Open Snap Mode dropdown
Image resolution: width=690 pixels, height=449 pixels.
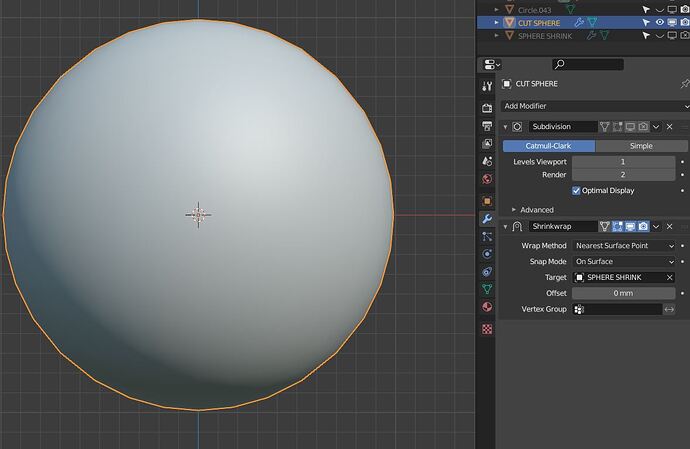coord(624,261)
